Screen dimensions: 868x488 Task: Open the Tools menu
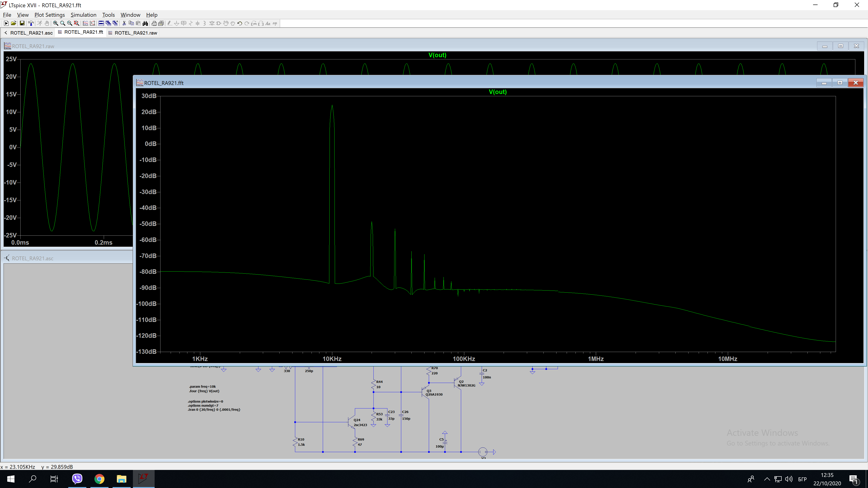[108, 15]
